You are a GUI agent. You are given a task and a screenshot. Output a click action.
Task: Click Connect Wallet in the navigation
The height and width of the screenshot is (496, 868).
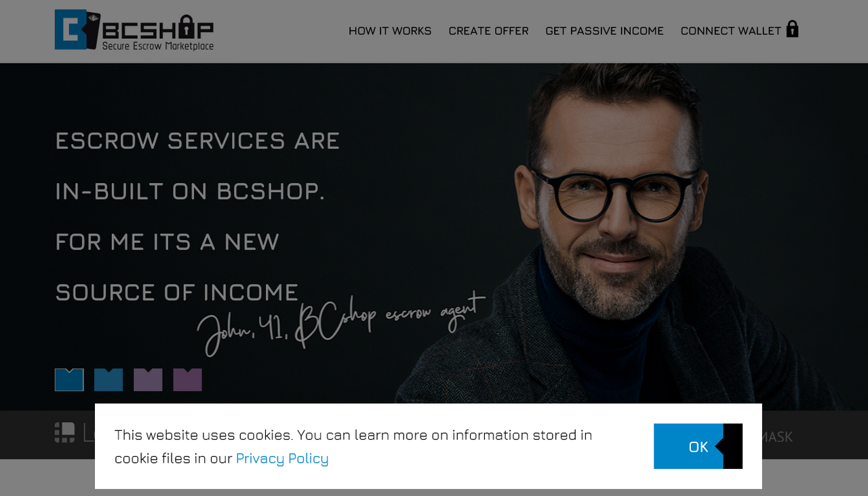[x=730, y=31]
